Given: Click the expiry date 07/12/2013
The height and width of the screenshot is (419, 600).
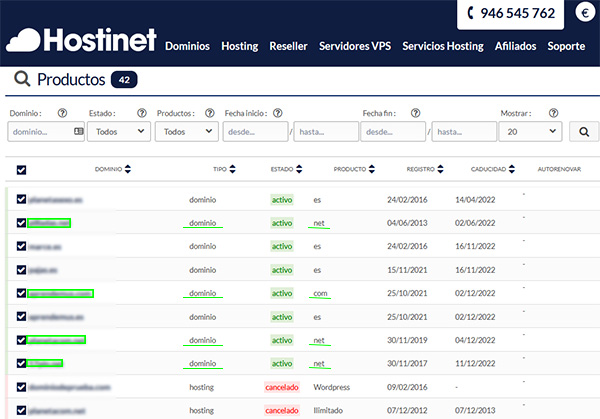Looking at the screenshot, I should (x=475, y=411).
